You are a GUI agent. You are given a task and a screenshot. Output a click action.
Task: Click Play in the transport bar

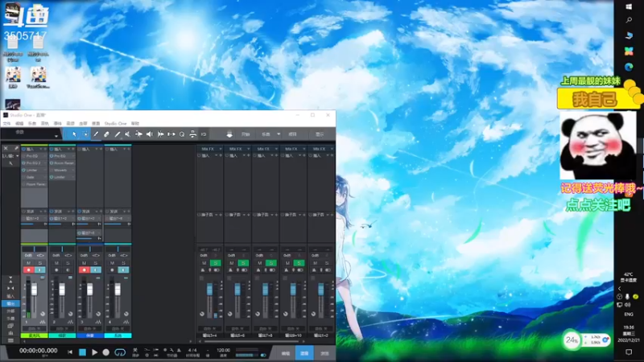(x=94, y=352)
